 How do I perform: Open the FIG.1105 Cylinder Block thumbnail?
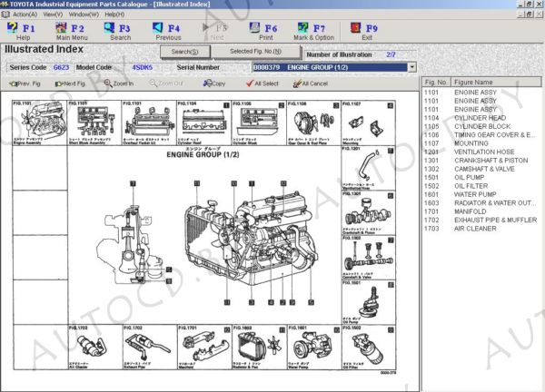click(x=259, y=122)
